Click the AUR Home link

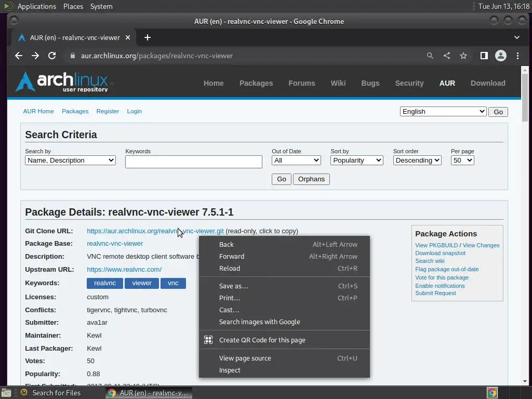tap(38, 111)
